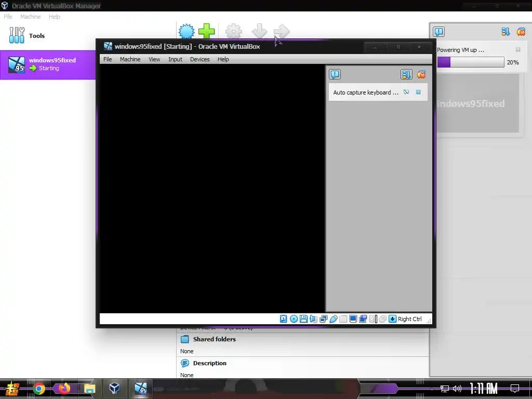Click the Description section header
Screen dimensions: 532x399
[x=210, y=363]
